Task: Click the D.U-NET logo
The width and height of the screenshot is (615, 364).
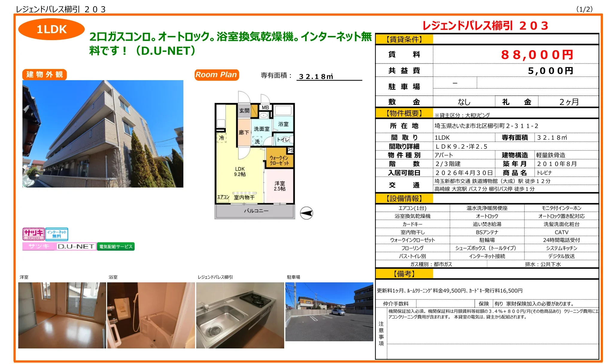Action: point(77,246)
